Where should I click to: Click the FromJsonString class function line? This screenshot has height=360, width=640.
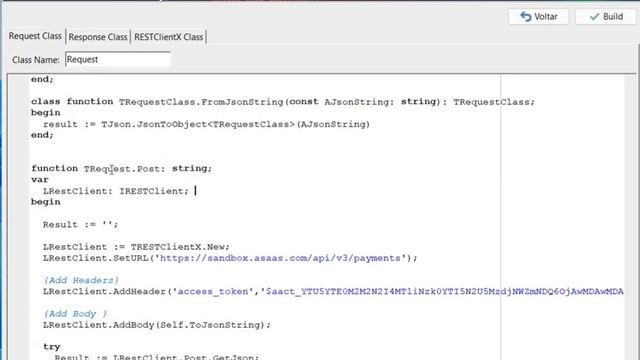point(283,102)
